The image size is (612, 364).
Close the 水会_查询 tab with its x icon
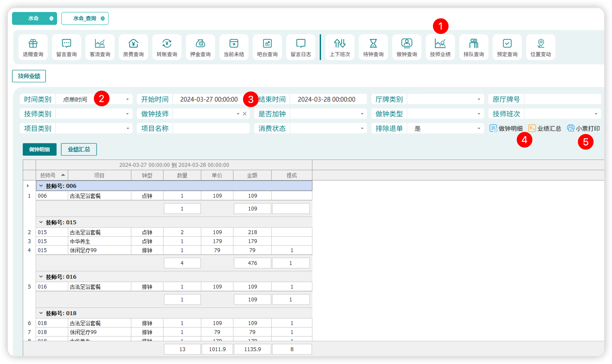(103, 18)
